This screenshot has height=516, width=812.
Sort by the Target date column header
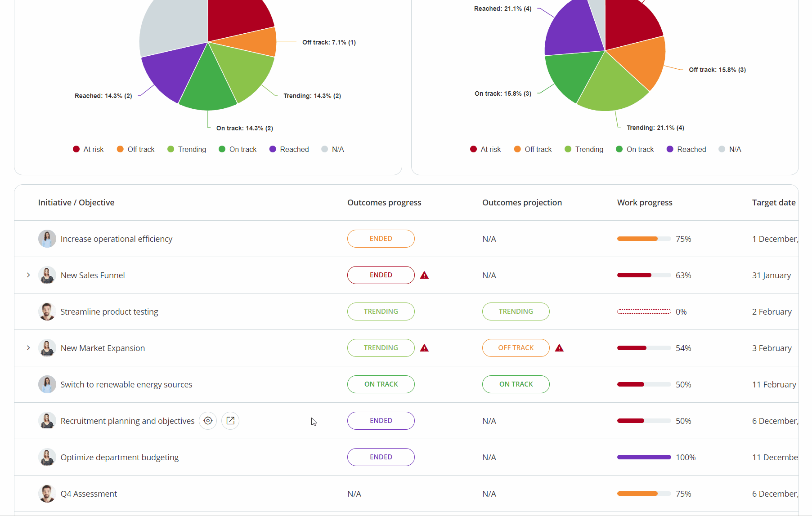coord(774,202)
